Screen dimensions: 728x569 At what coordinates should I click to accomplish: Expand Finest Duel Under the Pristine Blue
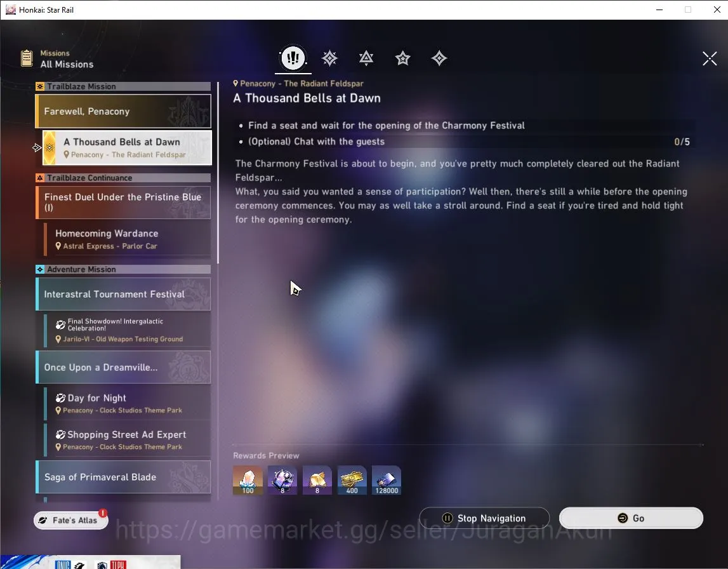[123, 202]
